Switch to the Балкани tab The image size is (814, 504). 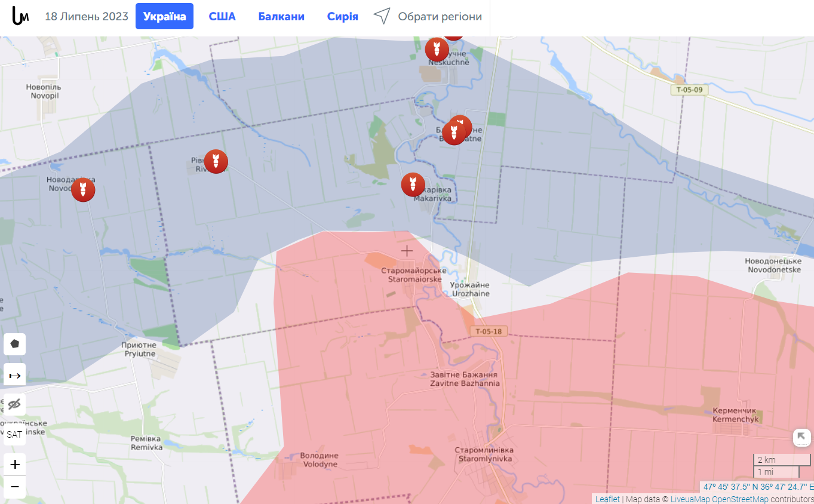tap(281, 17)
